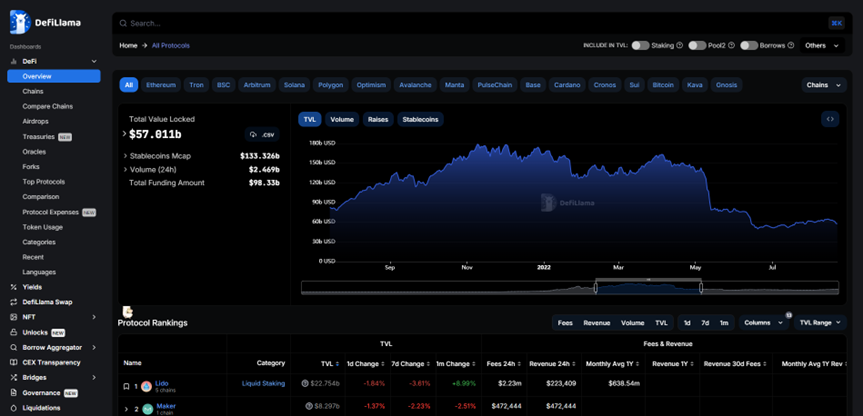Toggle Borrows inclusion in TVL
The height and width of the screenshot is (416, 863).
pyautogui.click(x=749, y=46)
